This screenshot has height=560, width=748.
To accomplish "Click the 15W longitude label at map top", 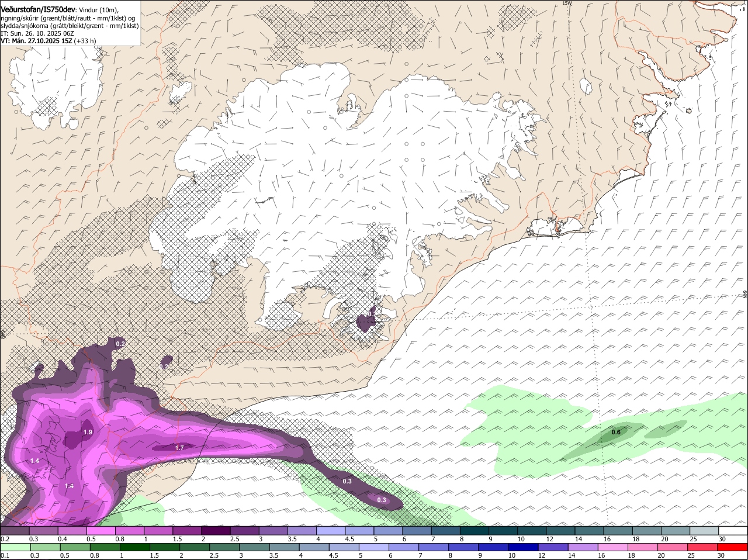I will [x=566, y=3].
